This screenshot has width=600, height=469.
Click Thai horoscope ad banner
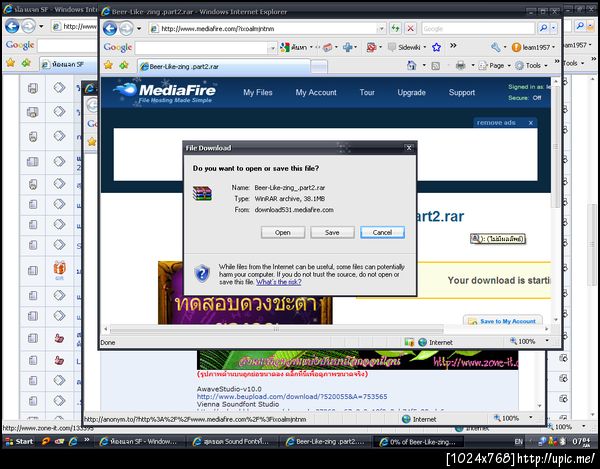[x=245, y=293]
